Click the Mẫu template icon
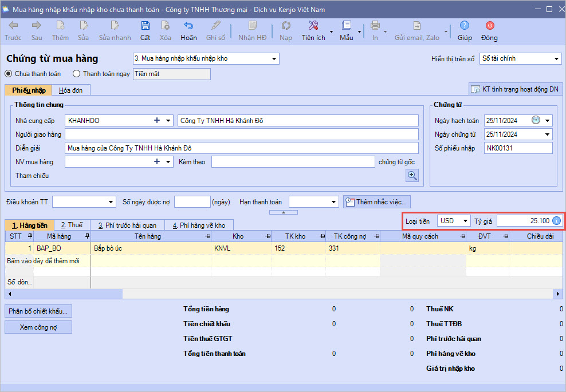This screenshot has width=566, height=392. (x=346, y=26)
